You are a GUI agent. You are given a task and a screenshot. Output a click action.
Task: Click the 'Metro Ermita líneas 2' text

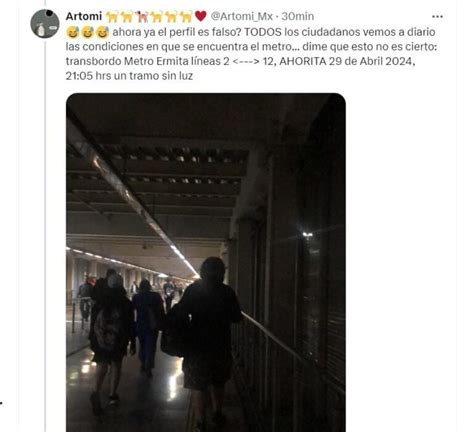pos(176,61)
